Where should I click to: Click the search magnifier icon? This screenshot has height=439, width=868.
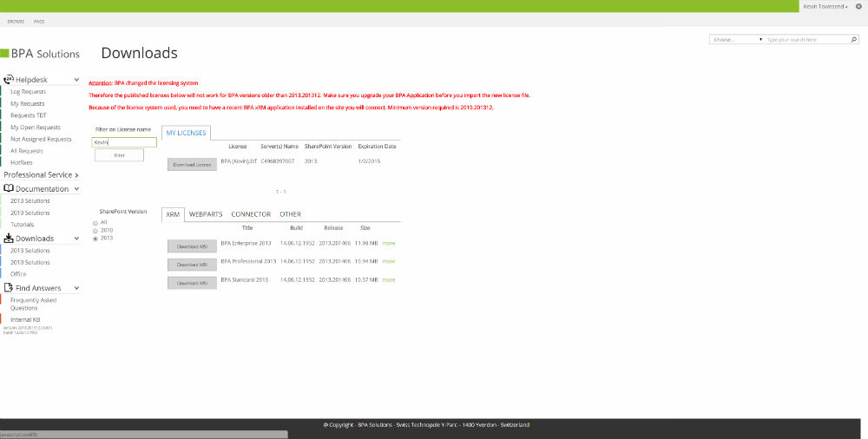pos(853,40)
